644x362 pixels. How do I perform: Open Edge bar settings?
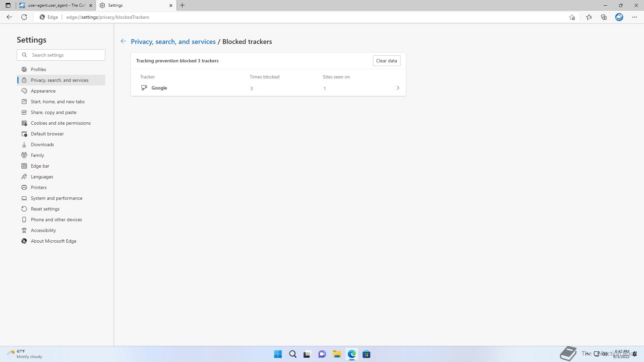(x=61, y=166)
